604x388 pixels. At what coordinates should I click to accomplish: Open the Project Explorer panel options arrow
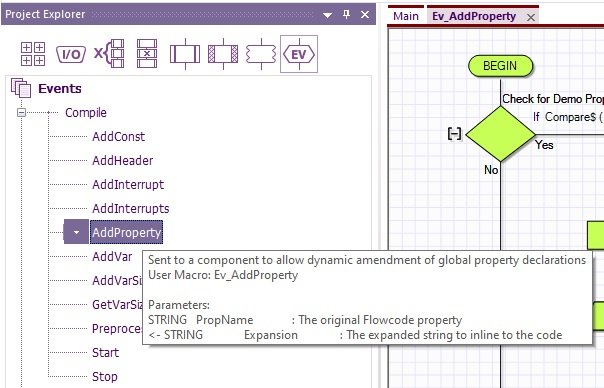click(327, 15)
